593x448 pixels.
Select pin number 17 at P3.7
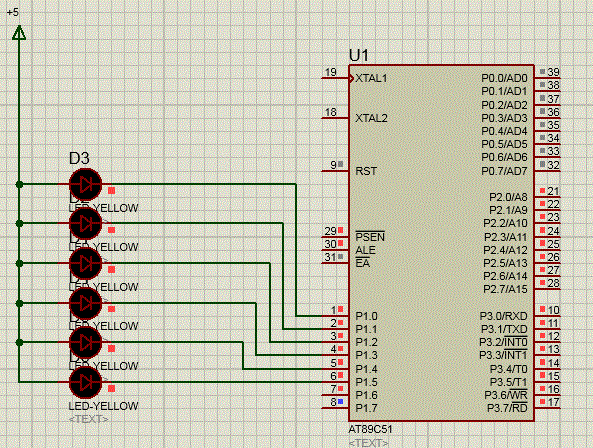pos(553,402)
